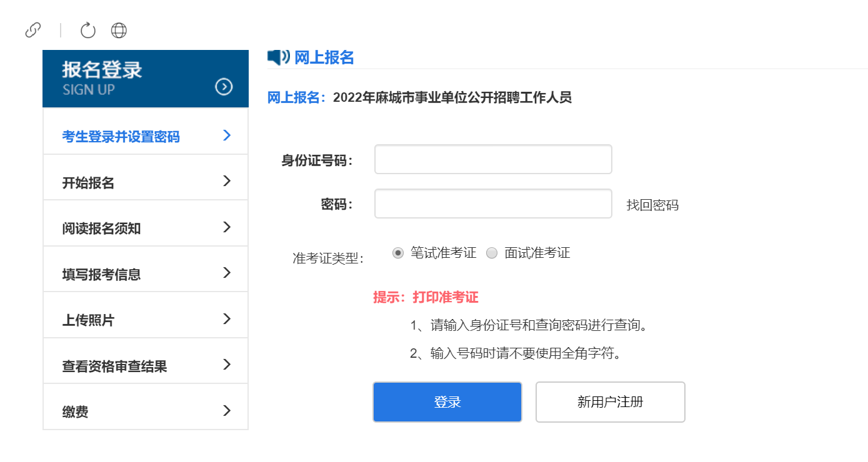Click the circled arrow in 报名登录 header
The width and height of the screenshot is (868, 462).
(x=224, y=87)
